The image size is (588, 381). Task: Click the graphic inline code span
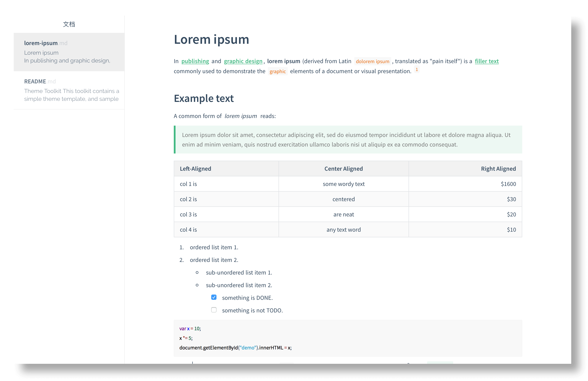pos(277,72)
